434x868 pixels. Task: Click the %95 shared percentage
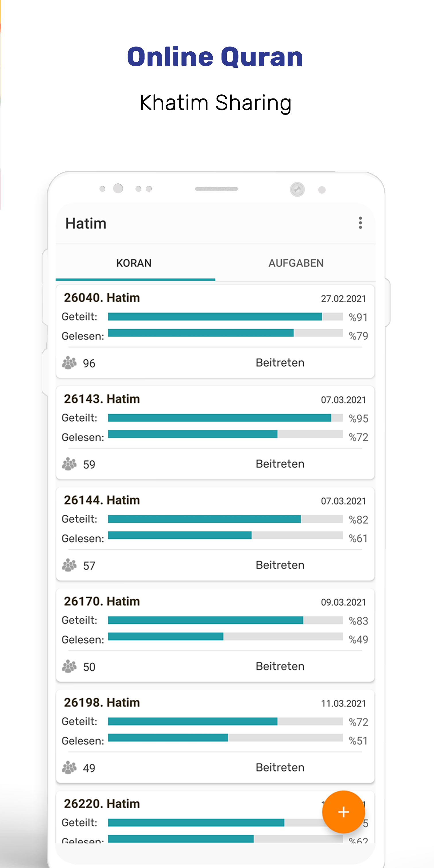tap(358, 418)
